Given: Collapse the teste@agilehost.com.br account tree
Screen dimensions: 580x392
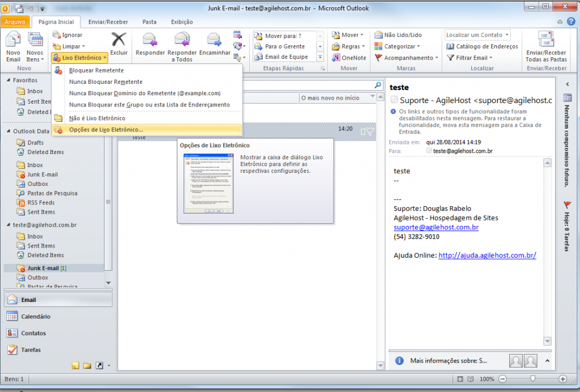Looking at the screenshot, I should pos(8,225).
